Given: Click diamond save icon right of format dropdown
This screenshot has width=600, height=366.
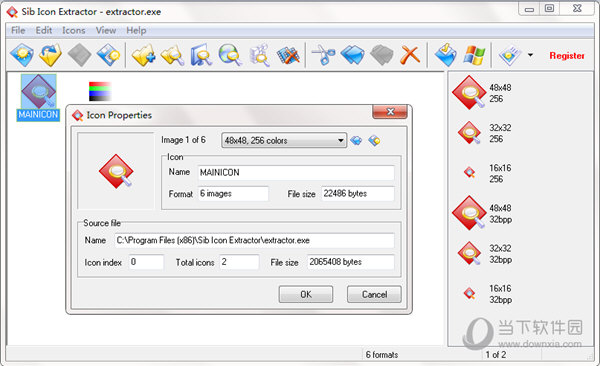Looking at the screenshot, I should coord(374,141).
